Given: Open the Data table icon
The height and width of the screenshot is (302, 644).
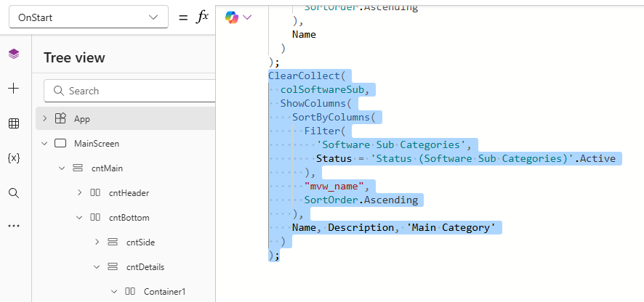Looking at the screenshot, I should pos(14,123).
